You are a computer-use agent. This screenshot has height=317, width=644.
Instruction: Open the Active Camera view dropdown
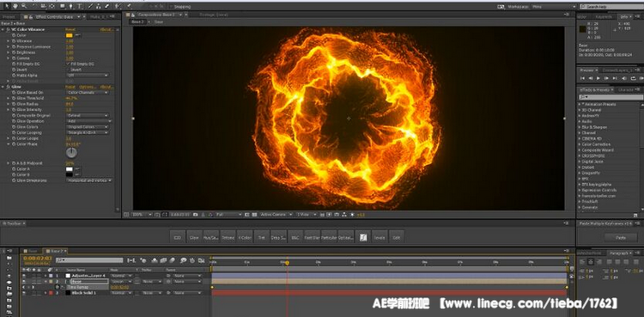click(x=276, y=215)
